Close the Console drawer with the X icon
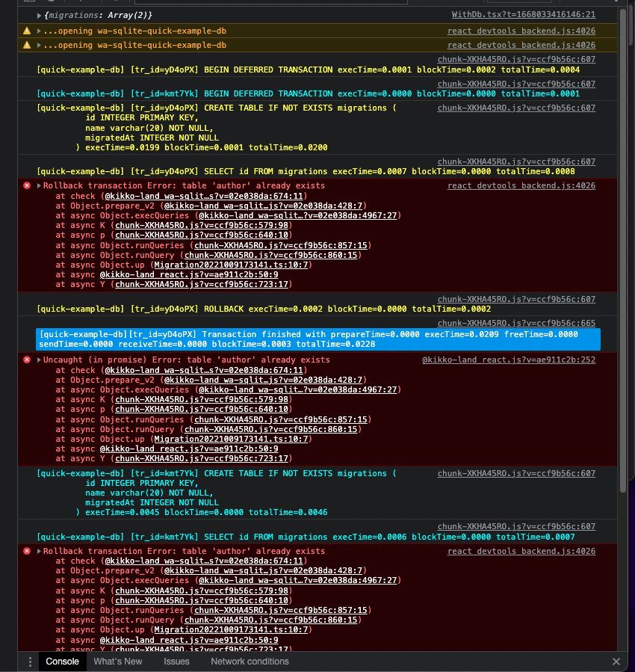Image resolution: width=635 pixels, height=672 pixels. tap(616, 662)
